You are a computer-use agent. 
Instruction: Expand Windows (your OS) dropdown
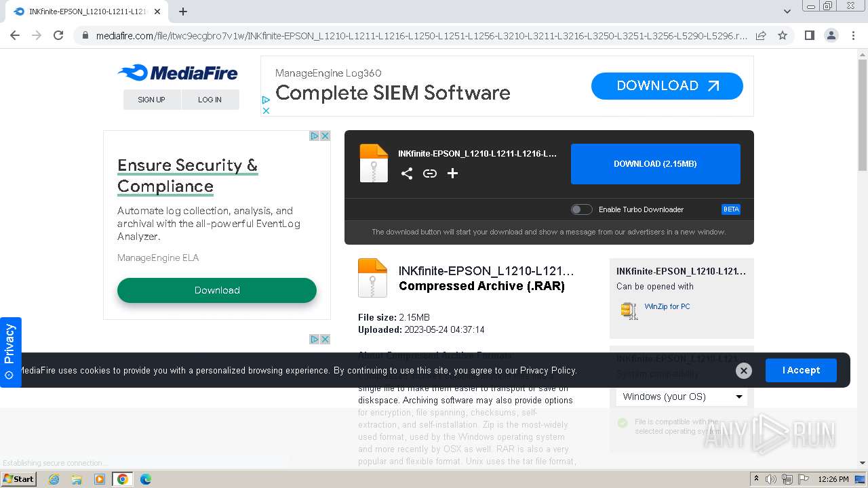tap(682, 396)
